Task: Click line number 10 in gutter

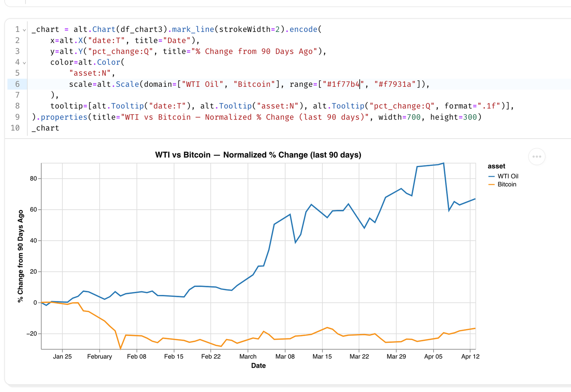Action: point(15,128)
